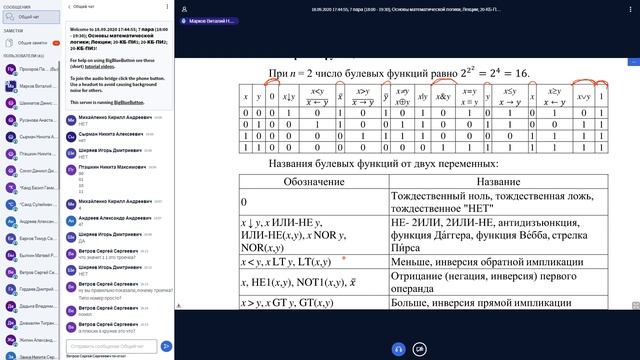640x360 pixels.
Task: Hide chat via the Общий чат header arrow
Action: (x=81, y=7)
